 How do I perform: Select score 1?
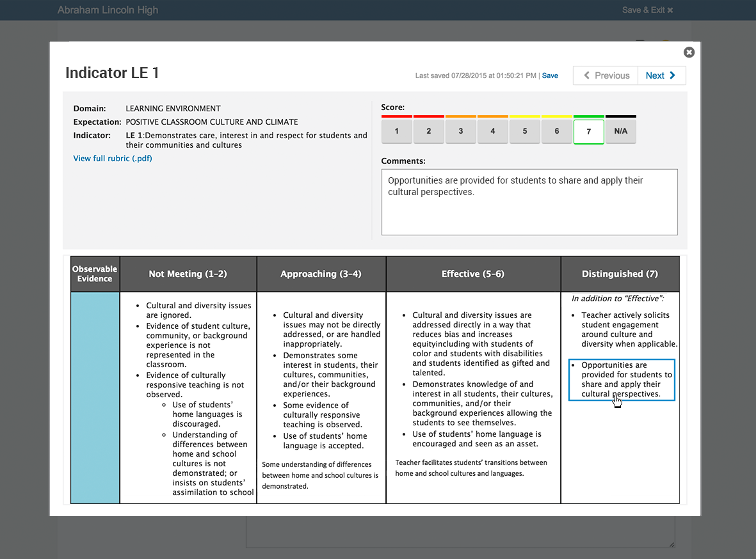pos(397,131)
